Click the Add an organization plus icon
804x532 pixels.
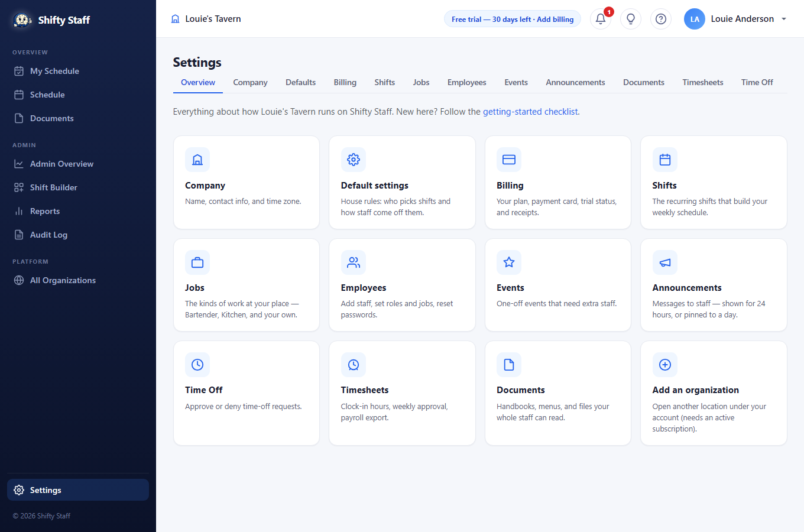665,365
